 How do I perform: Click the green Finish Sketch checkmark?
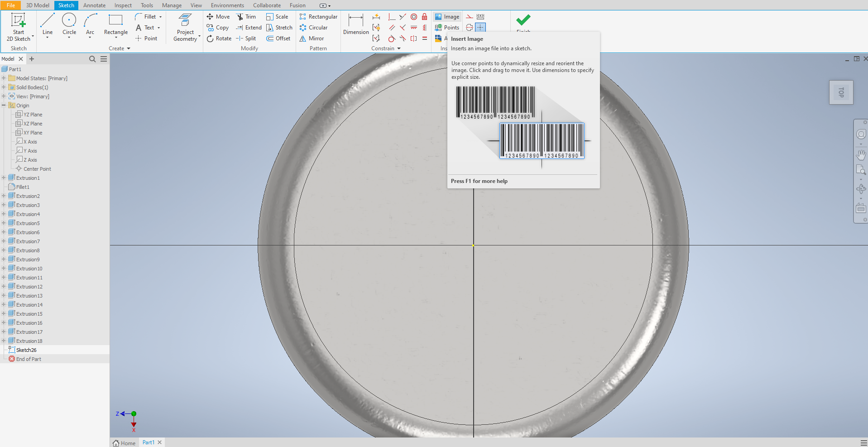tap(523, 20)
